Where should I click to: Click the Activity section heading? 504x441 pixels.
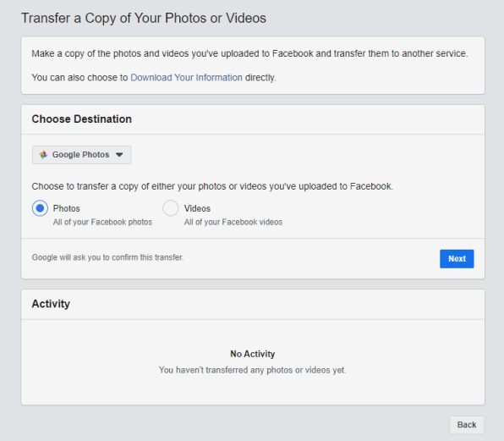pyautogui.click(x=51, y=304)
